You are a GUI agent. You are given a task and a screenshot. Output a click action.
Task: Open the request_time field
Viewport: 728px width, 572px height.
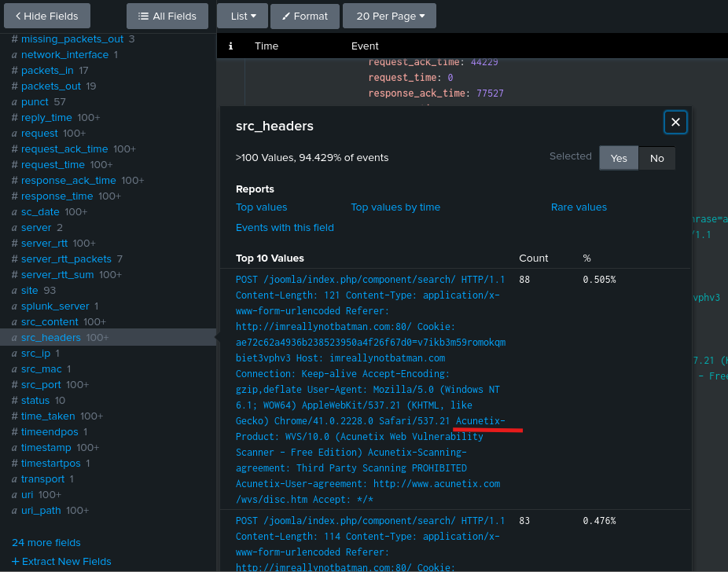tap(53, 165)
